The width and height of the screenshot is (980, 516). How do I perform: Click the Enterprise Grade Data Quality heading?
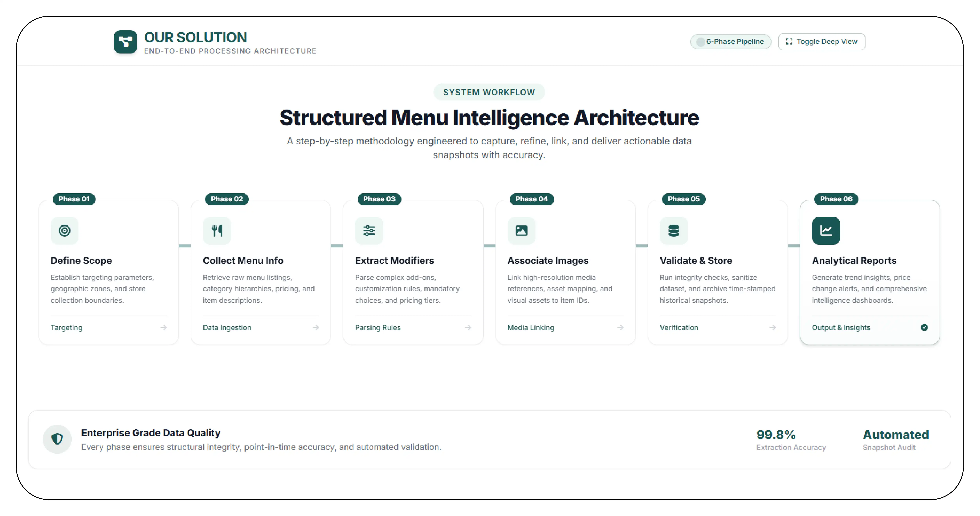coord(151,433)
